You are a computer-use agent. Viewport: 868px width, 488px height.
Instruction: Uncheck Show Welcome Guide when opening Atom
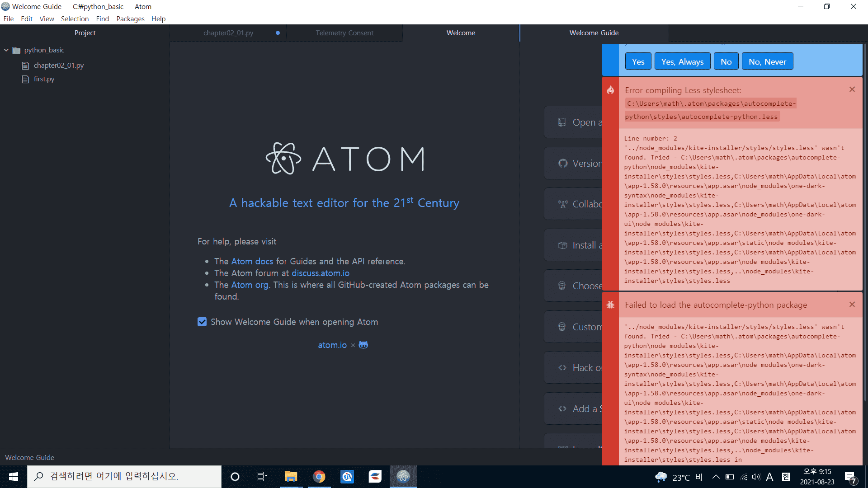202,322
